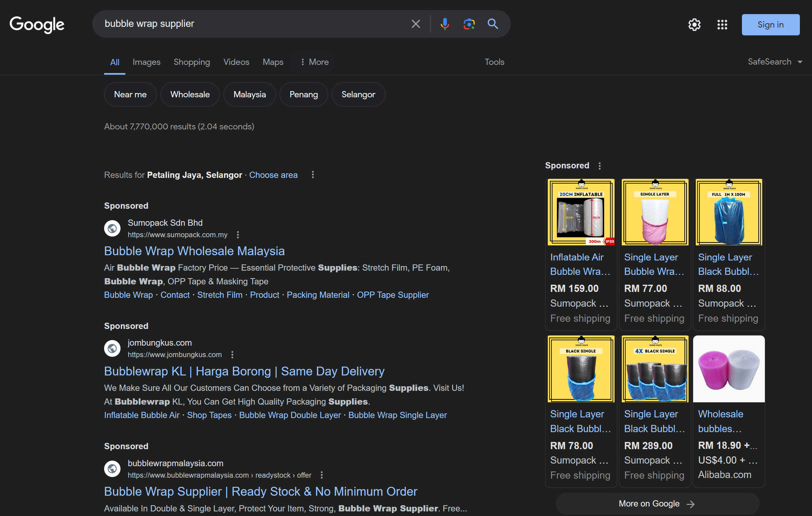
Task: Click the Settings gear icon
Action: tap(694, 24)
